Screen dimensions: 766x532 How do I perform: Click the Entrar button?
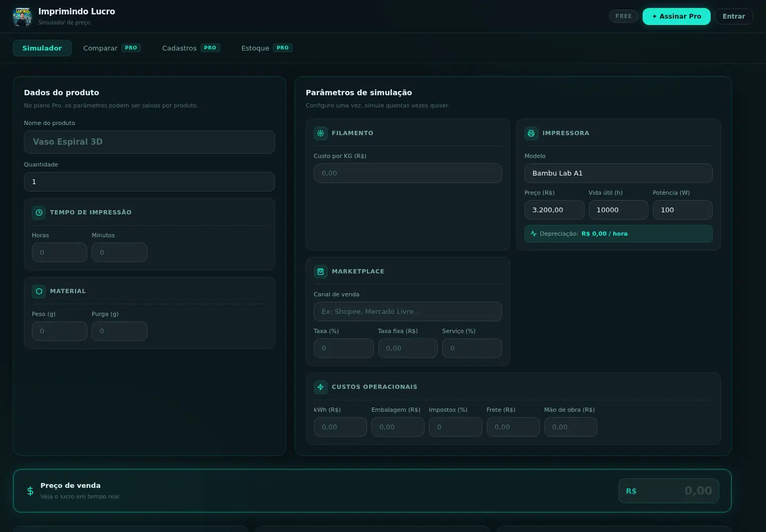[734, 16]
